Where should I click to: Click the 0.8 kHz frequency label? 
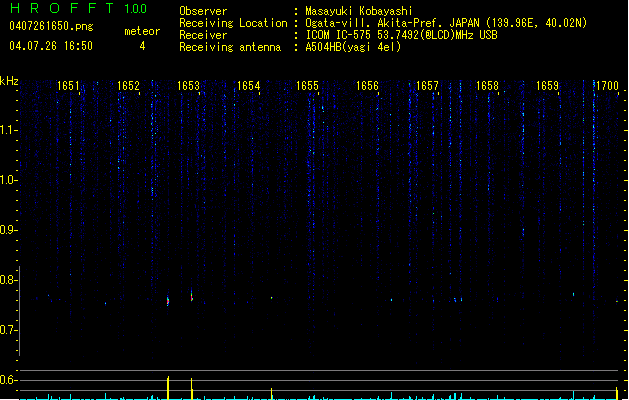[8, 280]
